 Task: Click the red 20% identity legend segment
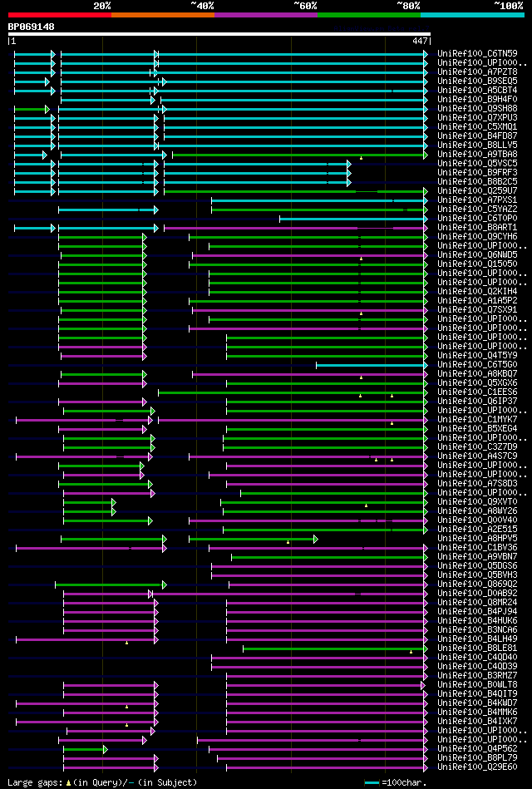(59, 15)
